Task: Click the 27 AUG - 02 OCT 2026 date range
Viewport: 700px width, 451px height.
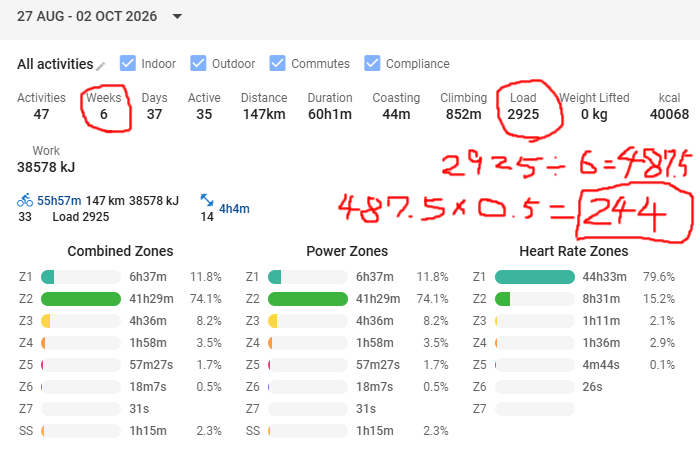Action: tap(87, 17)
